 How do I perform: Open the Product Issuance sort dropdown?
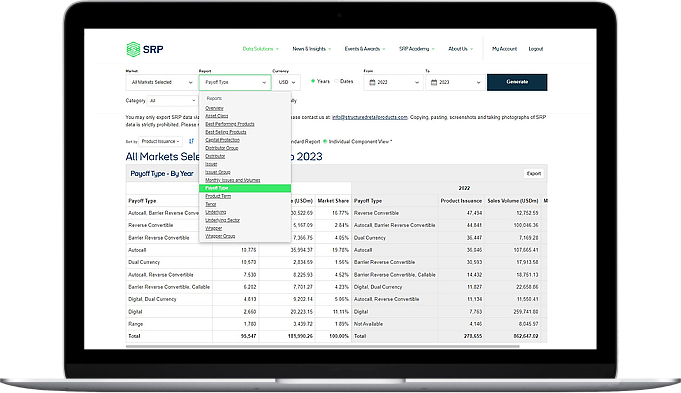[161, 141]
